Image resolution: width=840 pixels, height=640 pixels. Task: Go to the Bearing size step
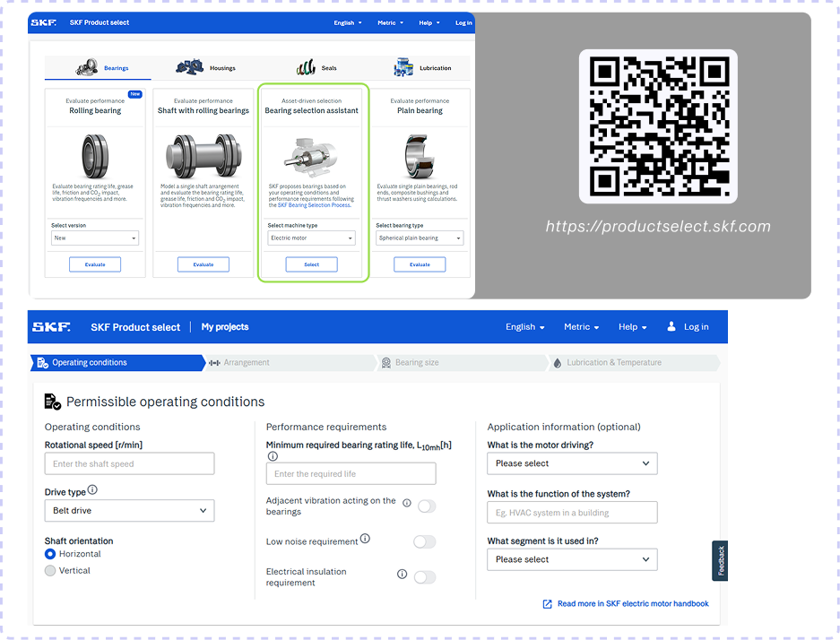463,363
